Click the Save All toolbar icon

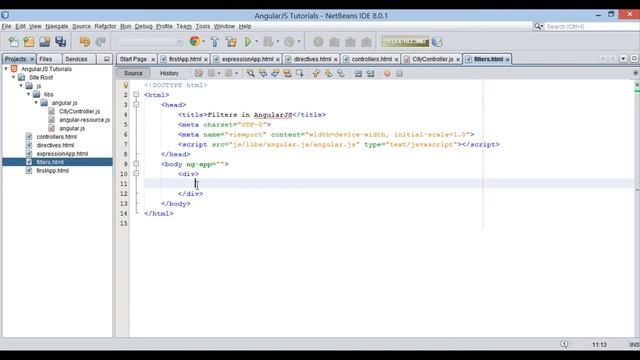pos(60,42)
